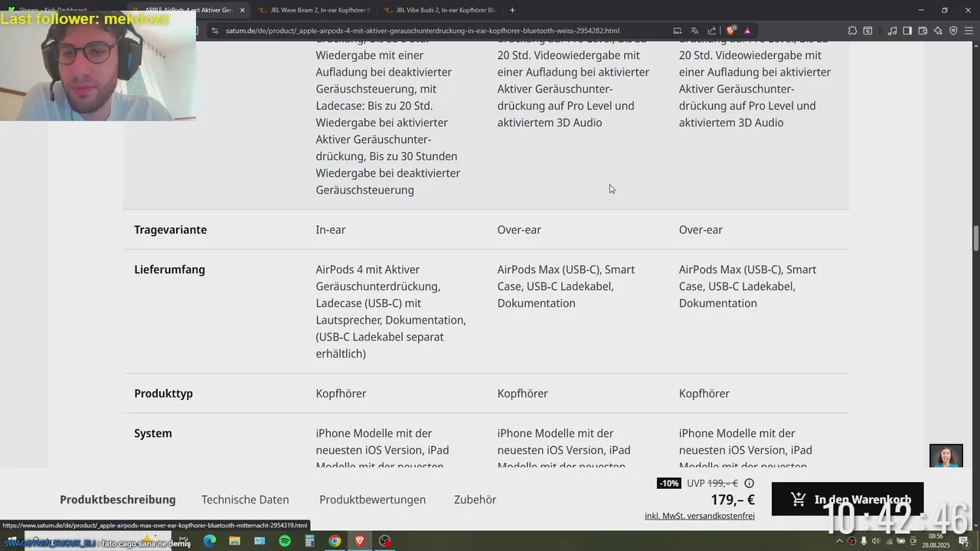Click the site settings icon left of URL
The width and height of the screenshot is (980, 551).
point(214,31)
